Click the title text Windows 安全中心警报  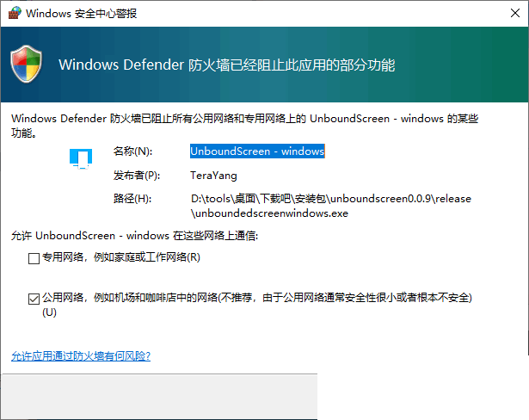click(82, 14)
